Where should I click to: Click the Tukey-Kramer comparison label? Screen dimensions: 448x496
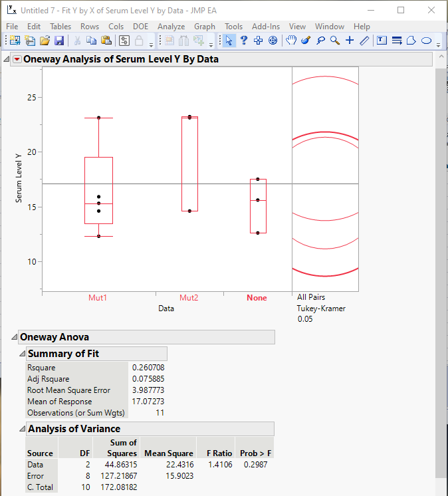click(321, 309)
